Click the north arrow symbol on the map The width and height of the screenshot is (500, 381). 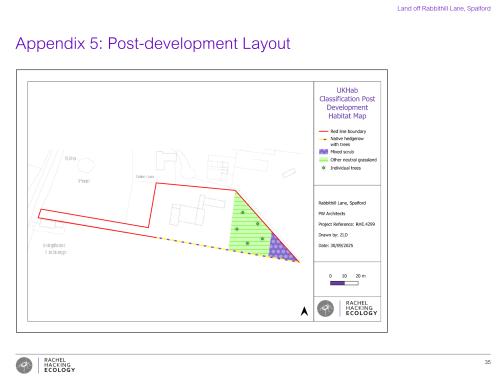[x=304, y=311]
